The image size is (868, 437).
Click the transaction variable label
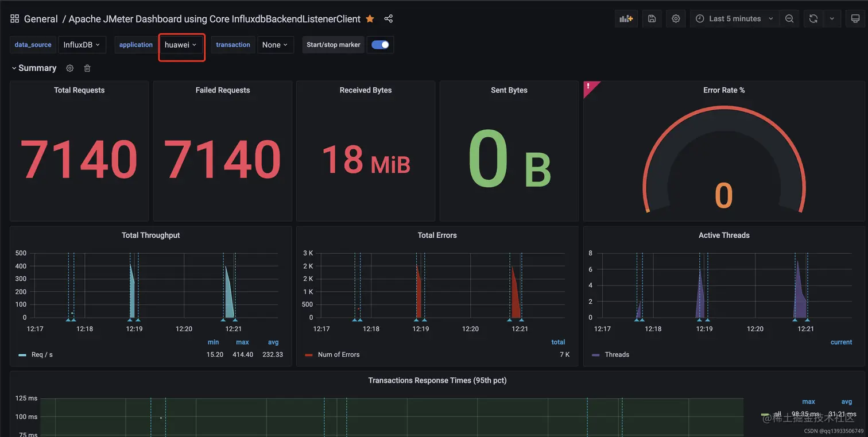click(233, 45)
